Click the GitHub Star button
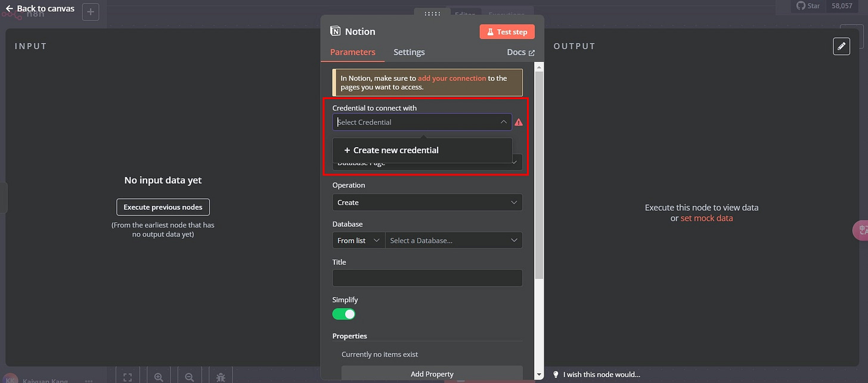The height and width of the screenshot is (383, 868). point(808,6)
